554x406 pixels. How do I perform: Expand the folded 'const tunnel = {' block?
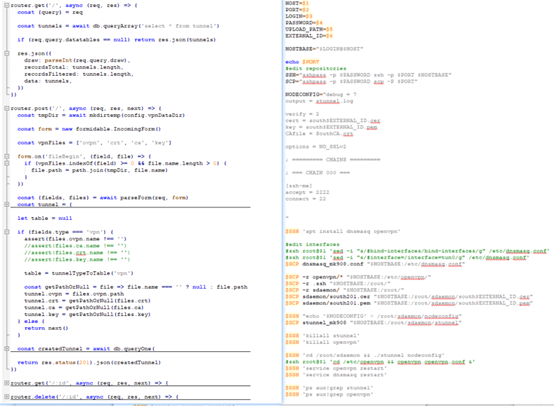tap(7, 204)
